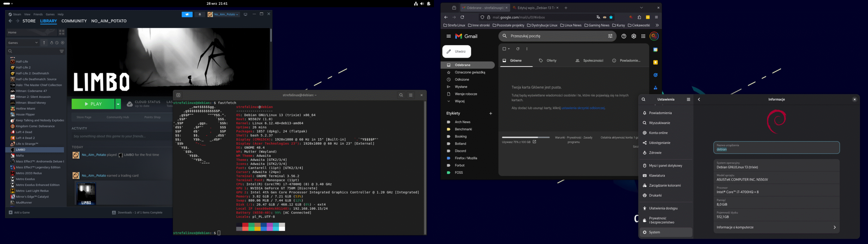Click the Nazwa urządzenia device name field
Viewport: 868px width, 244px height.
(776, 147)
